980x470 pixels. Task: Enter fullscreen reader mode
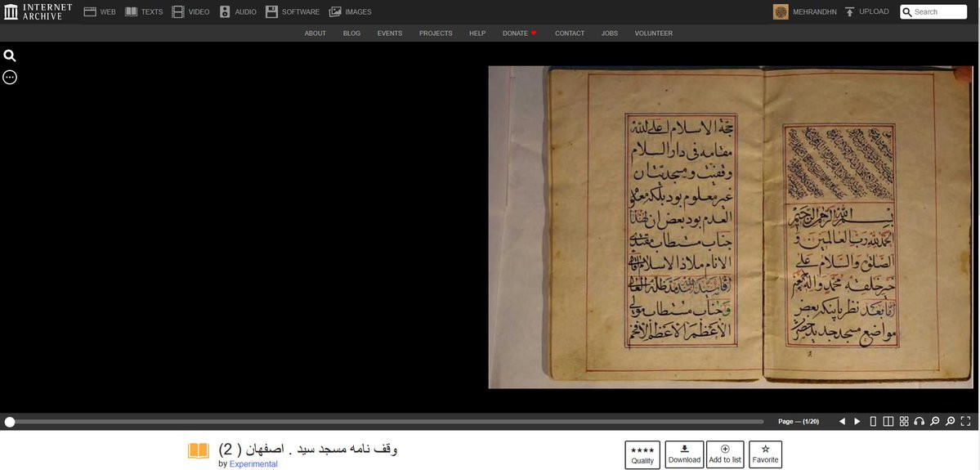[x=966, y=422]
